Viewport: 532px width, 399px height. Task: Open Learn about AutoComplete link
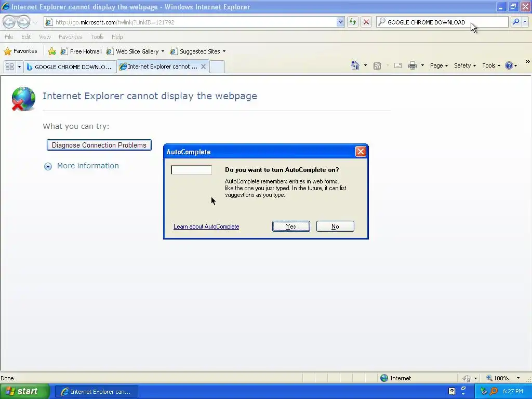pyautogui.click(x=206, y=227)
